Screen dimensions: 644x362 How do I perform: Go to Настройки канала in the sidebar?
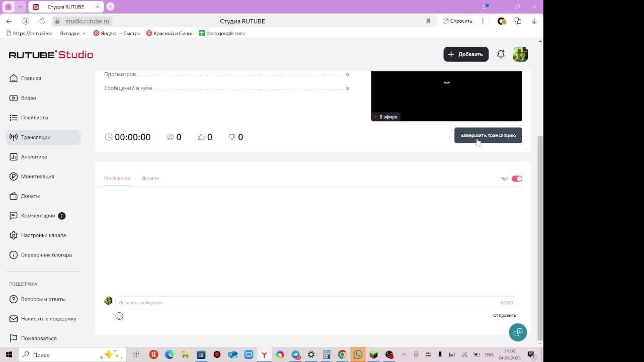[43, 235]
